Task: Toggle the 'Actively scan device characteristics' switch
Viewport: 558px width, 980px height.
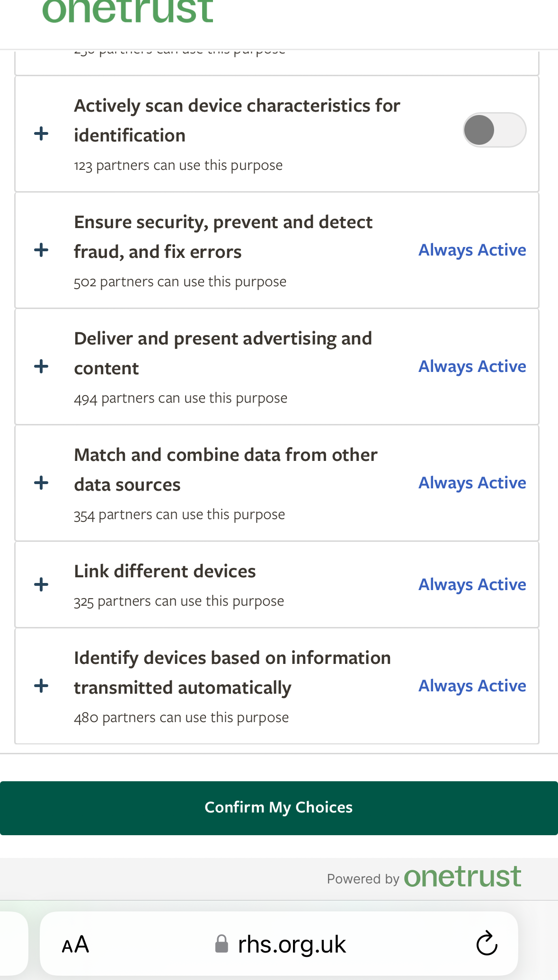Action: [494, 130]
